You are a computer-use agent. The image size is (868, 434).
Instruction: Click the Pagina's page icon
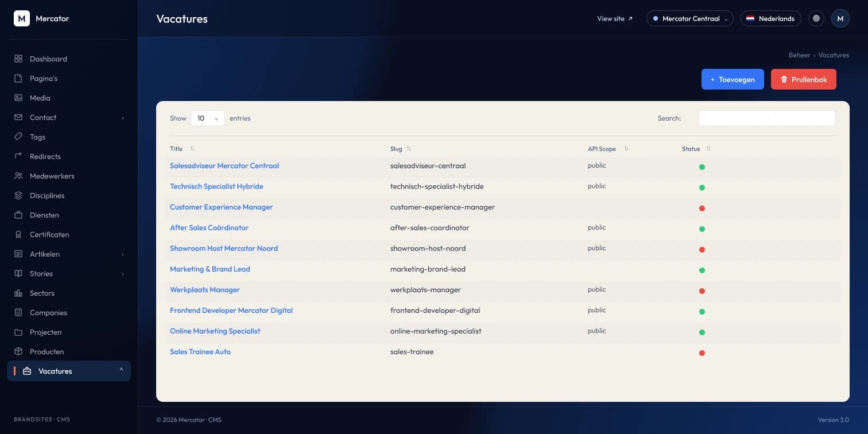pyautogui.click(x=18, y=78)
